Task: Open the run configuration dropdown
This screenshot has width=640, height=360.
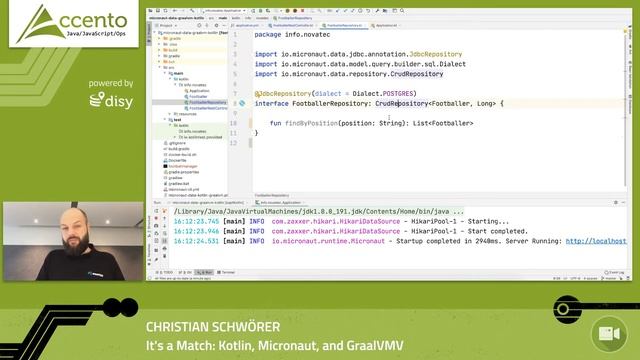Action: pos(224,11)
